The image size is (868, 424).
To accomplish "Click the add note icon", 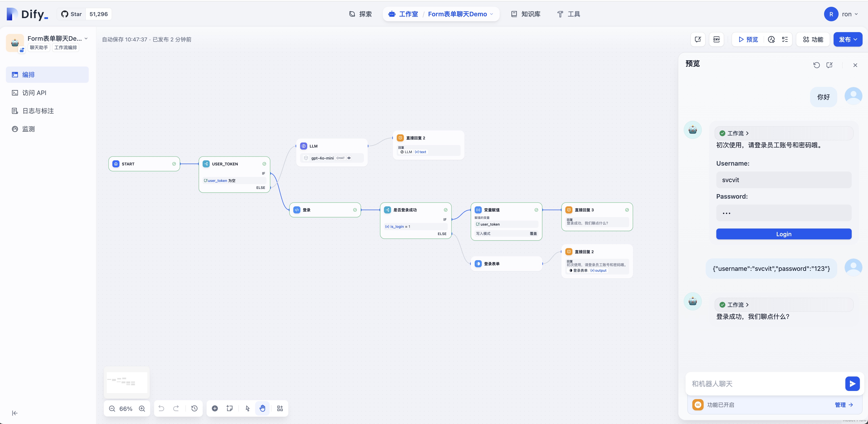I will point(230,409).
